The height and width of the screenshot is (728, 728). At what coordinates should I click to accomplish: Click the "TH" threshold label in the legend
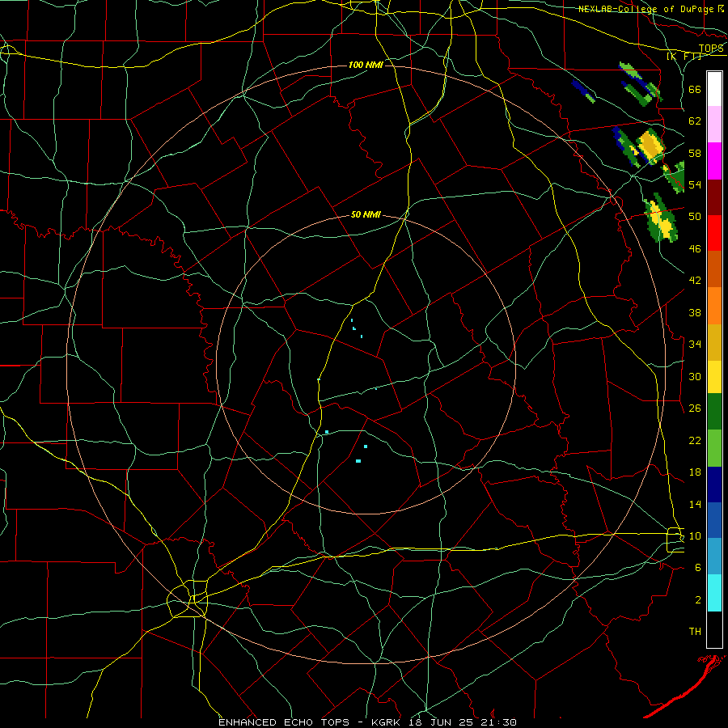tap(695, 632)
